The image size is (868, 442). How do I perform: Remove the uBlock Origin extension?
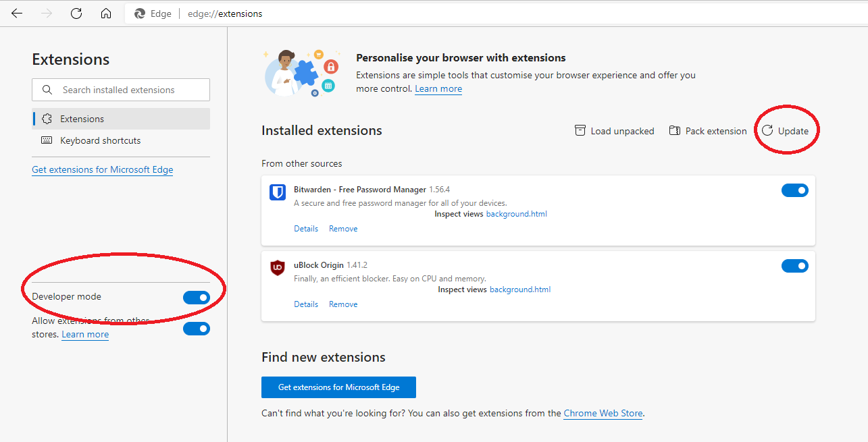343,304
